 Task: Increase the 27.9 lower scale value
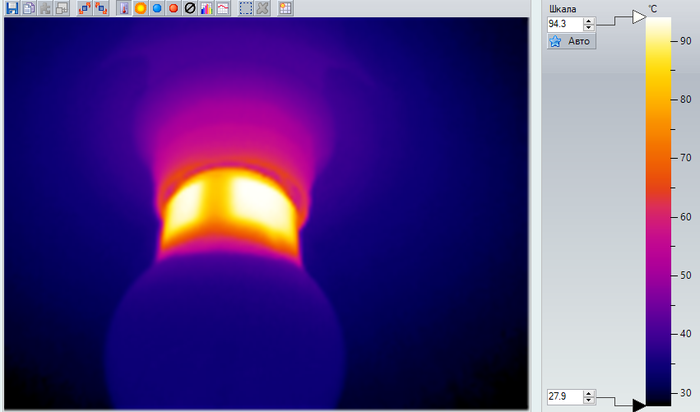coord(589,394)
